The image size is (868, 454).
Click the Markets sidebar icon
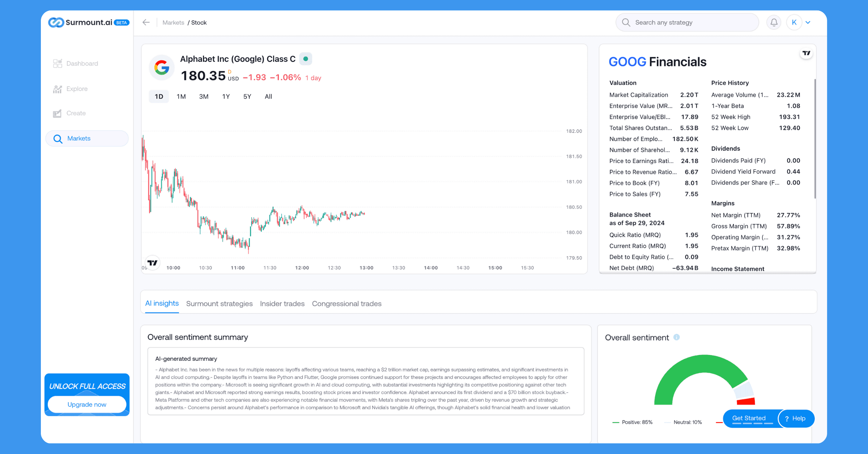click(58, 138)
